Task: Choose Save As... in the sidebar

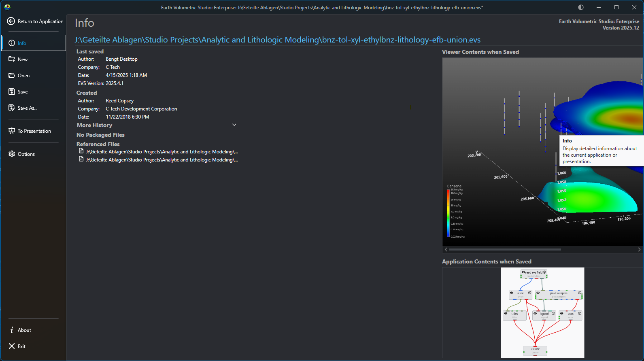Action: [x=34, y=108]
